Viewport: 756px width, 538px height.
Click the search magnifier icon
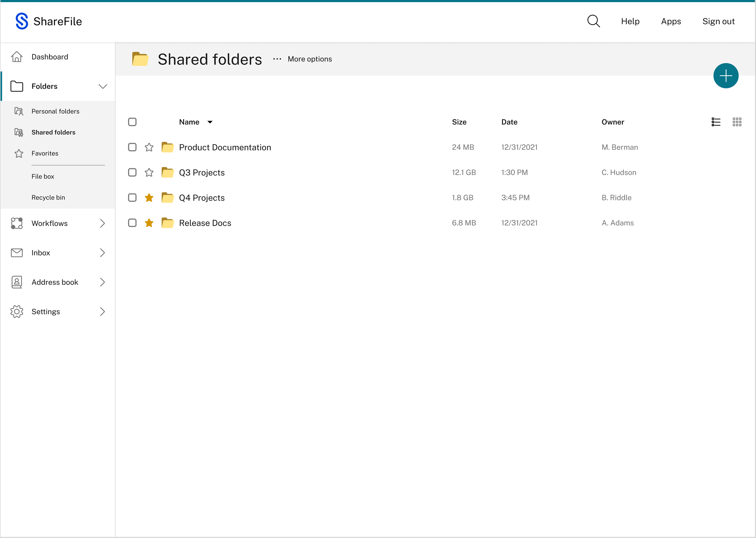click(x=593, y=21)
